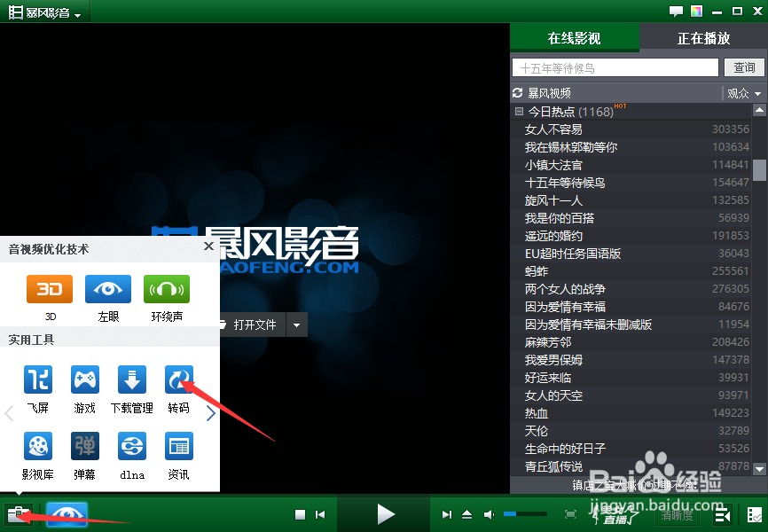Screen dimensions: 768x532
Task: Adjust the volume slider
Action: pyautogui.click(x=525, y=514)
